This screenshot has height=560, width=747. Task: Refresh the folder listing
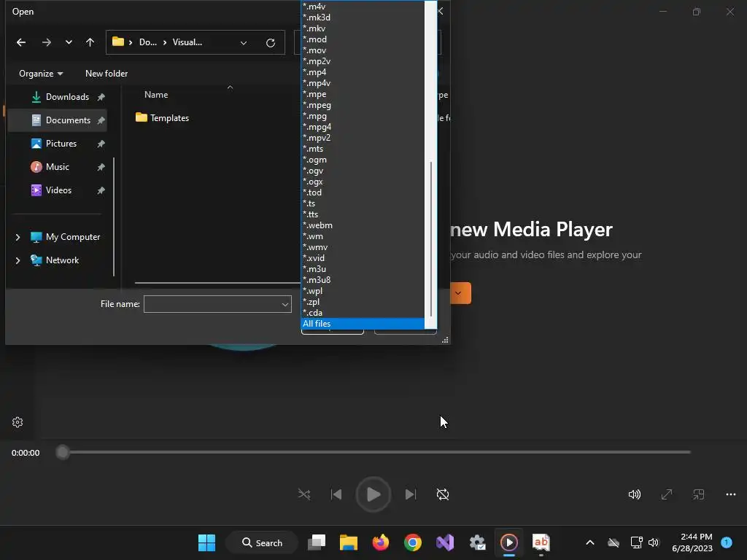point(271,43)
